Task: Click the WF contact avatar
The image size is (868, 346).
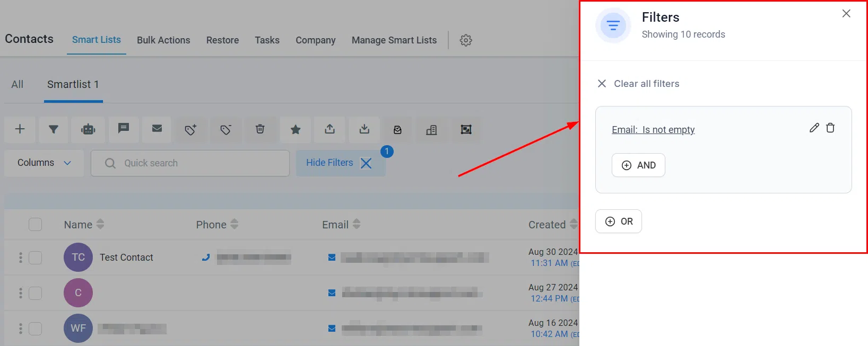Action: [78, 329]
